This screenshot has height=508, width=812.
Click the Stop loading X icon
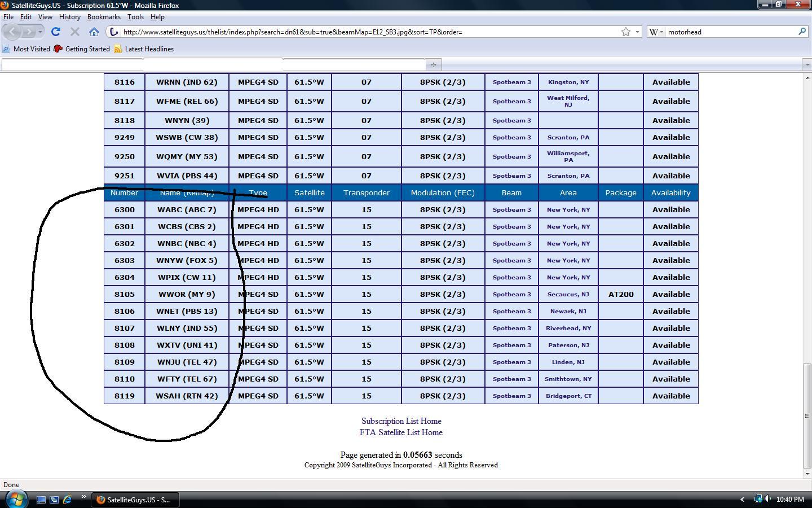[74, 32]
